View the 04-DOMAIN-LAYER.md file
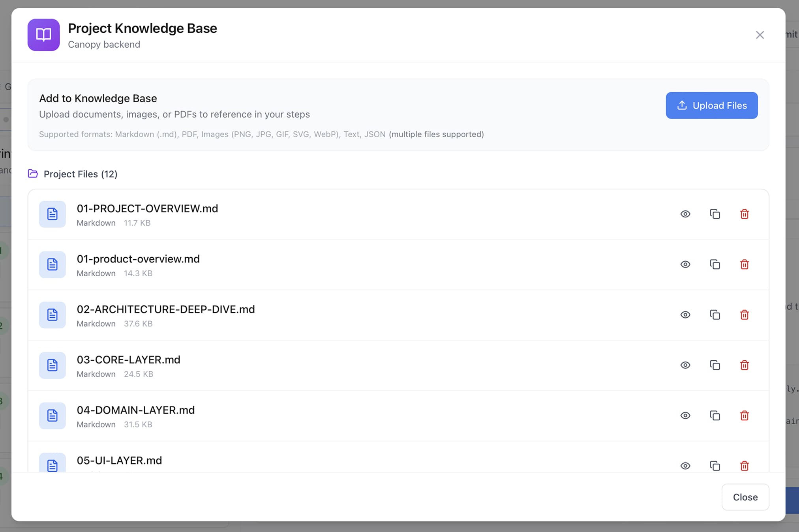Image resolution: width=799 pixels, height=532 pixels. [x=685, y=416]
